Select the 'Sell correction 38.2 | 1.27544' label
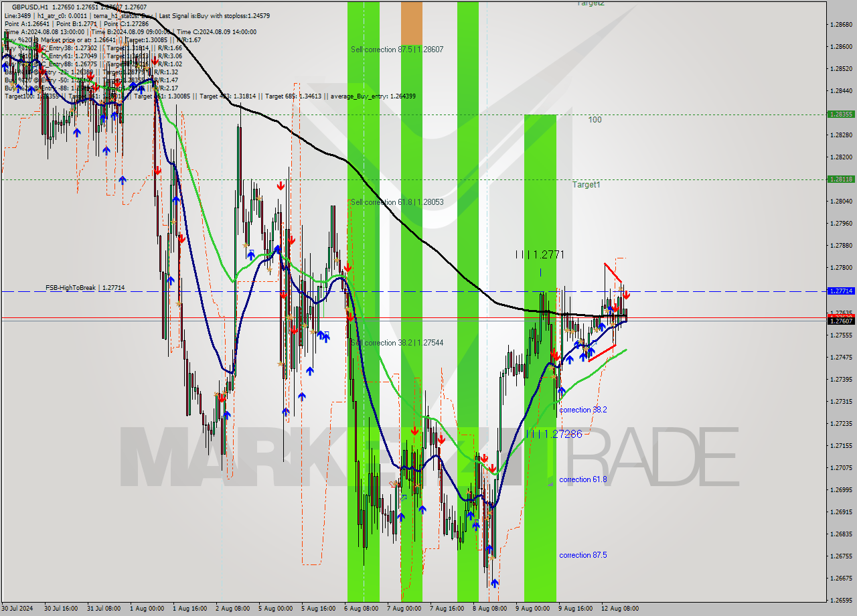 [397, 343]
